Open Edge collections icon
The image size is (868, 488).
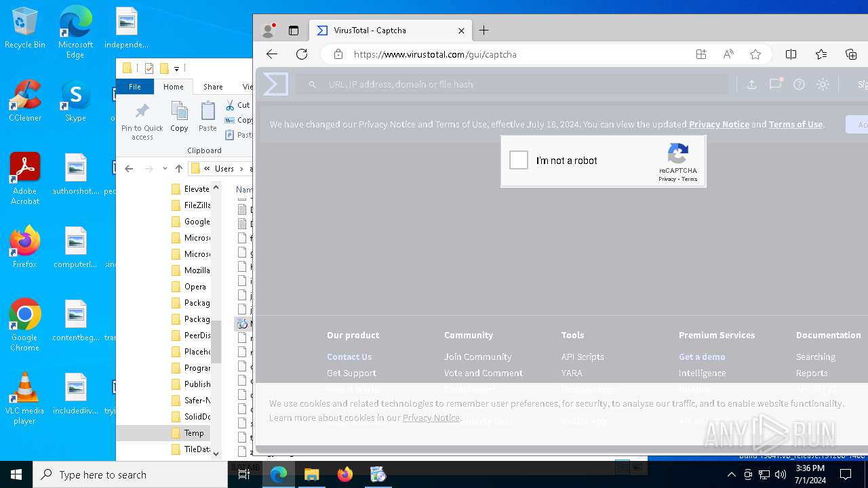click(851, 54)
